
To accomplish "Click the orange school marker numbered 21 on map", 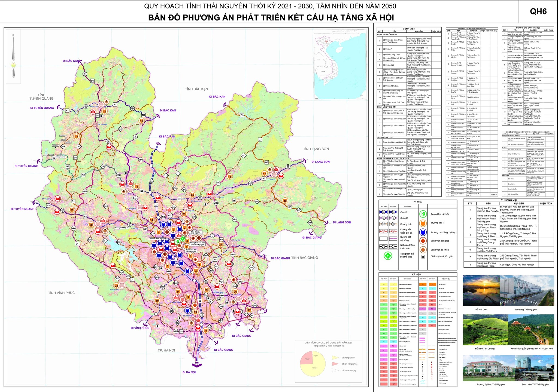I will (x=72, y=210).
